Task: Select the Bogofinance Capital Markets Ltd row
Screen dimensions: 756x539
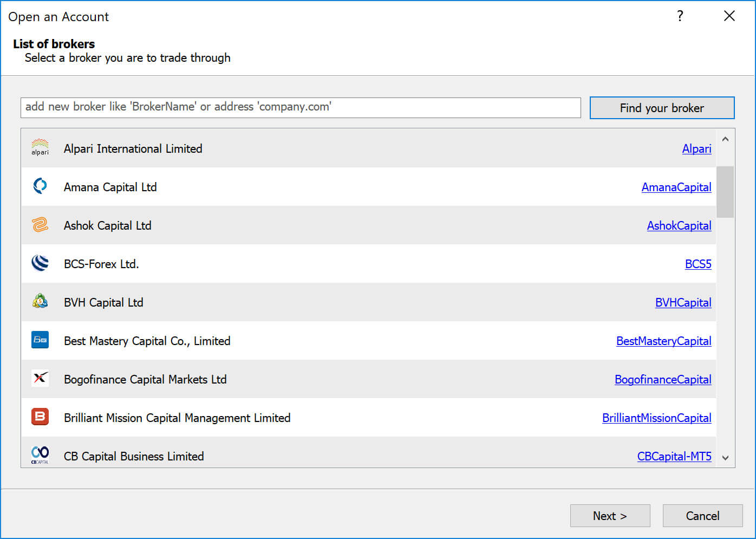Action: point(325,379)
